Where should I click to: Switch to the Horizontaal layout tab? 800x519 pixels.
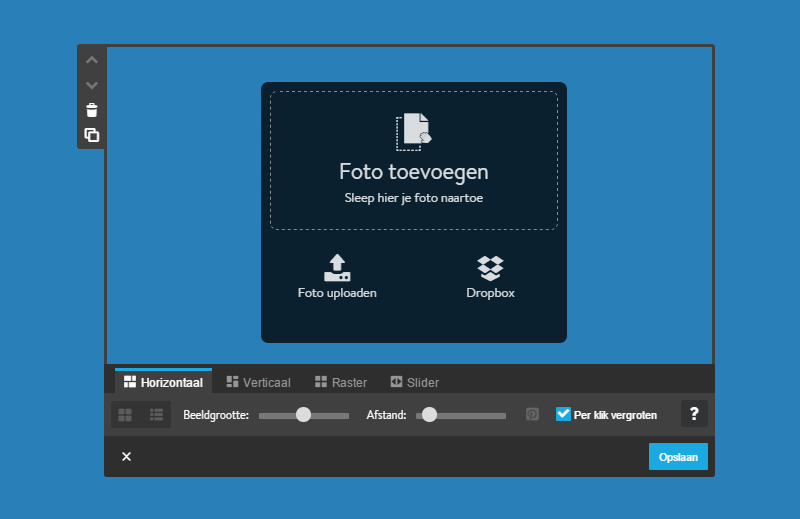pos(163,382)
